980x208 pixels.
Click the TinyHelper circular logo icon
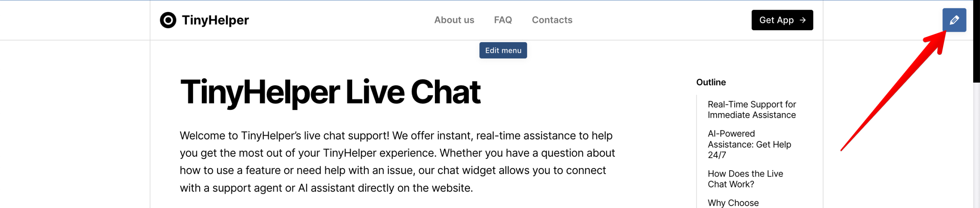(x=168, y=20)
